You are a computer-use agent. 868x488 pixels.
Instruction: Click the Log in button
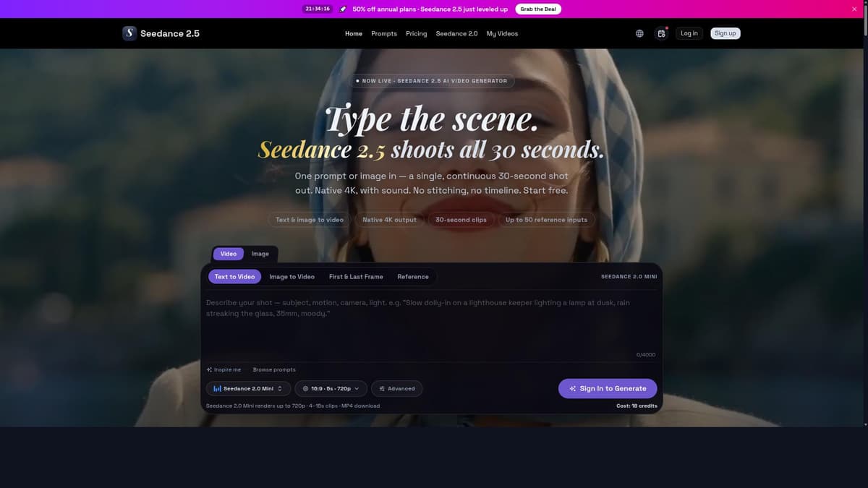click(689, 33)
